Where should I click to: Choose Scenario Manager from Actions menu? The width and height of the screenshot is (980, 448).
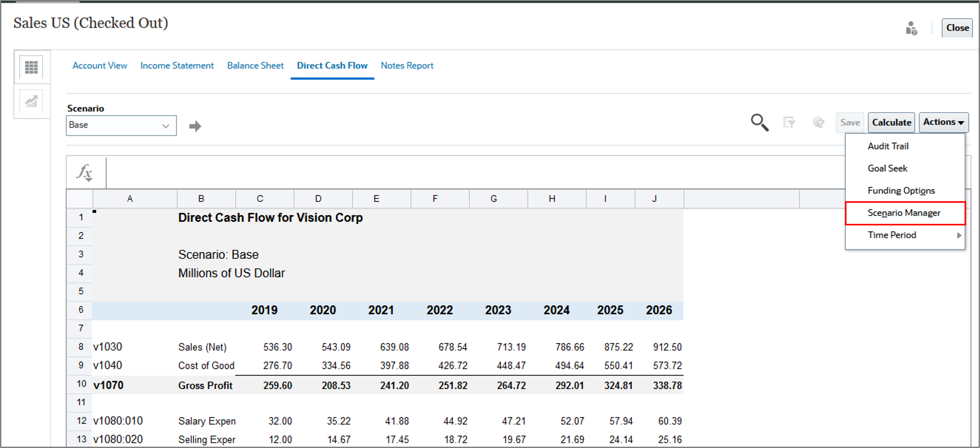(x=904, y=213)
